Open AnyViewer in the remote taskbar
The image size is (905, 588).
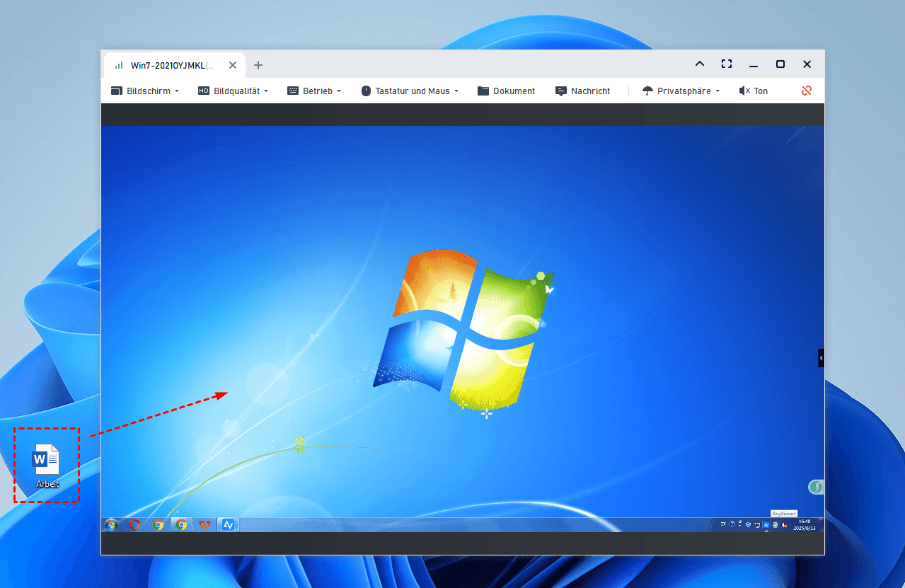click(228, 524)
